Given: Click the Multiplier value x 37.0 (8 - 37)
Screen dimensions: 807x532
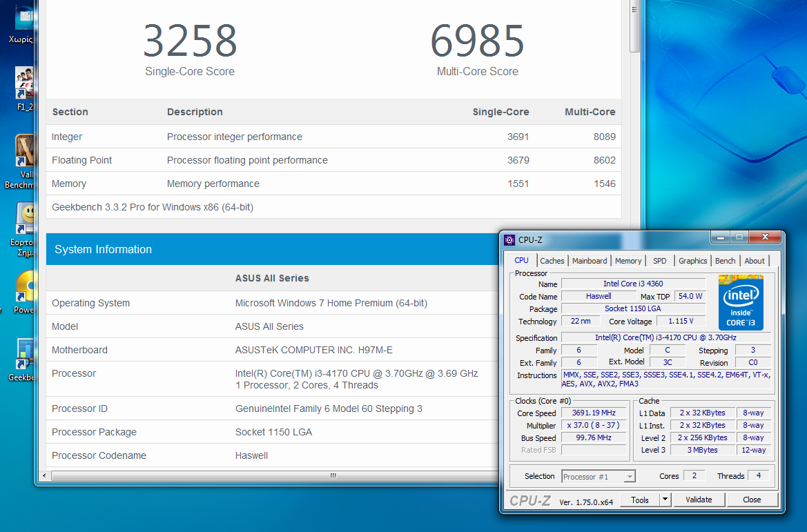Looking at the screenshot, I should click(x=594, y=425).
